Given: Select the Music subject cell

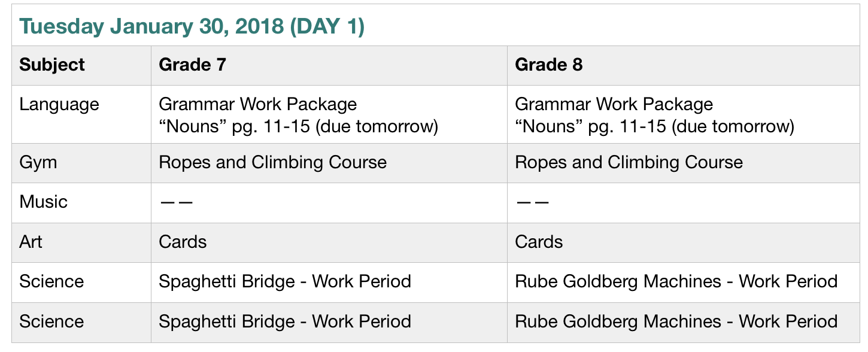Looking at the screenshot, I should [x=43, y=202].
